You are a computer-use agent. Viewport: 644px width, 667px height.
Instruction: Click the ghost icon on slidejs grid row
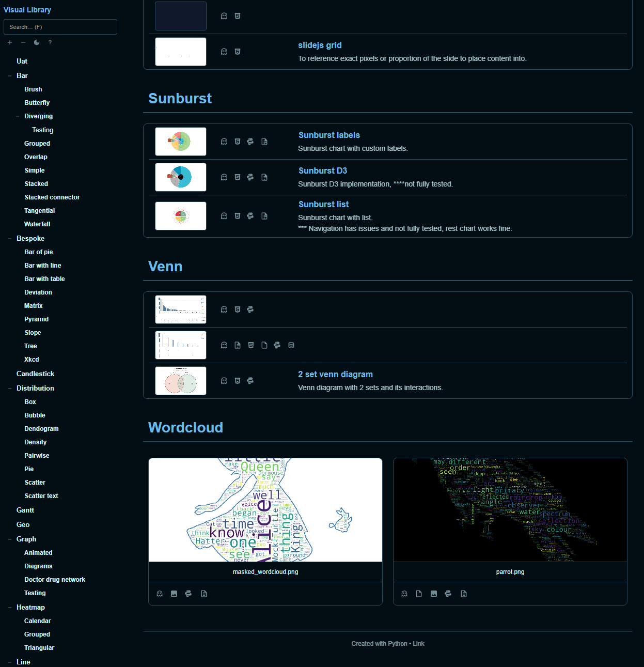tap(224, 52)
